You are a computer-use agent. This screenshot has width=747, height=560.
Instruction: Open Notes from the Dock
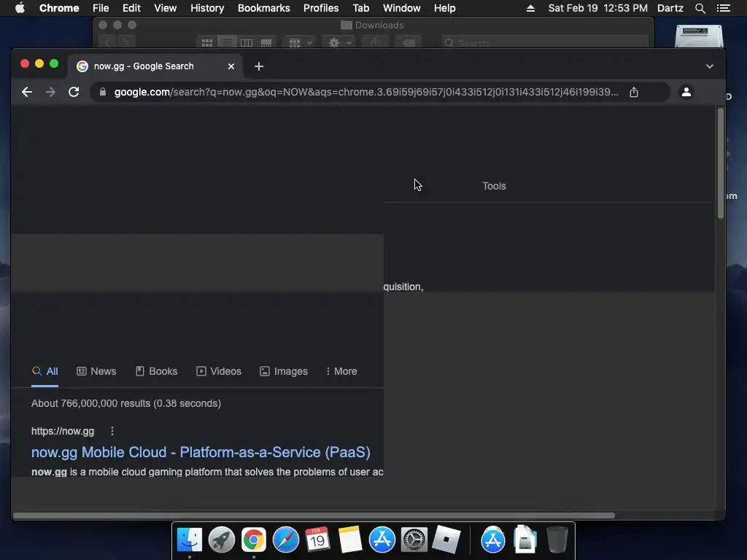coord(349,540)
